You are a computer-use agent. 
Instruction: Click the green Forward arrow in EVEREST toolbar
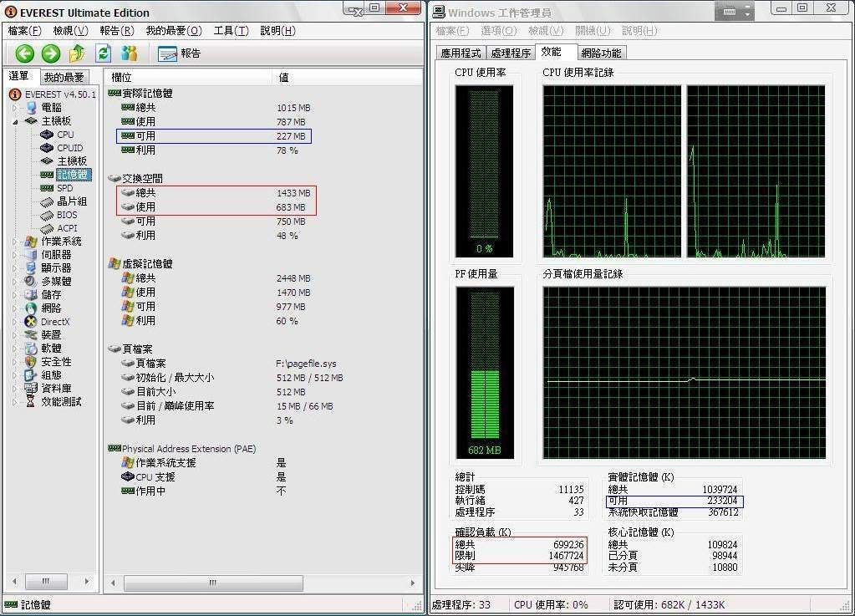click(51, 53)
